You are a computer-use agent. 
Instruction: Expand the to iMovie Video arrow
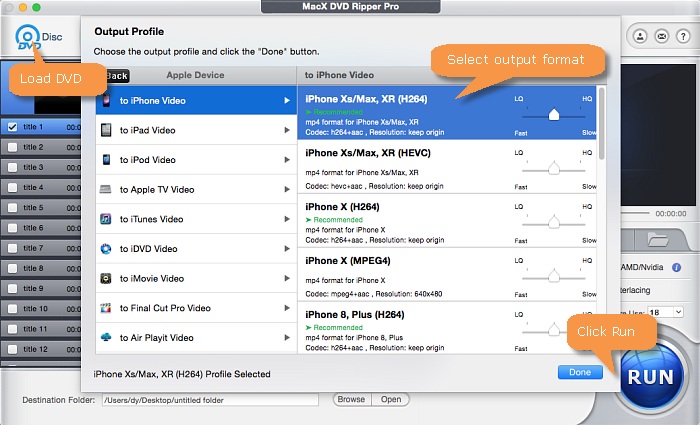[x=287, y=278]
